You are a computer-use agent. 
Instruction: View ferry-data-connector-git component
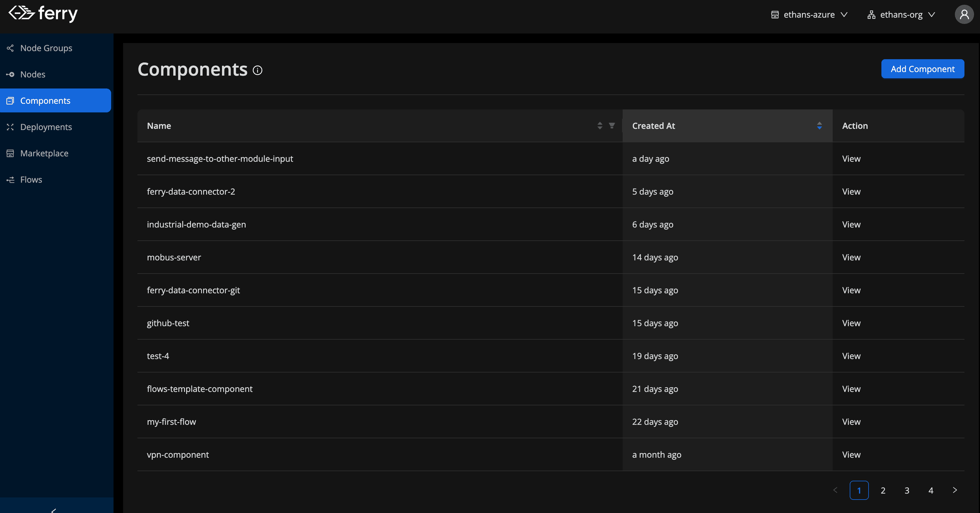click(x=851, y=290)
